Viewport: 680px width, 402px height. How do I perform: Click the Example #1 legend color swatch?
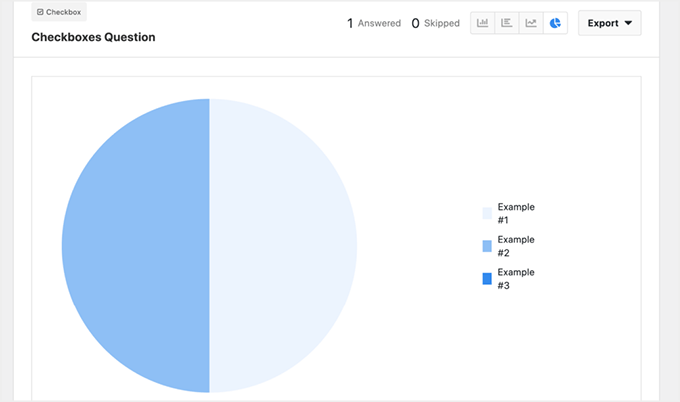point(487,213)
